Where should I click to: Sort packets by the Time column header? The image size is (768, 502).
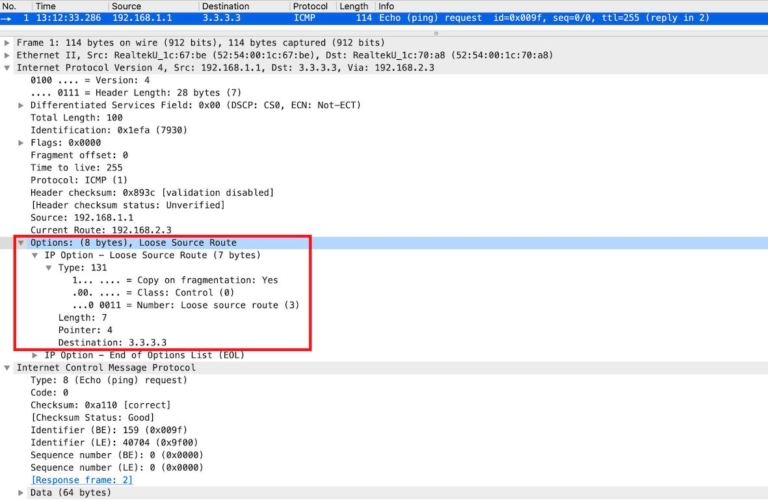click(x=46, y=6)
